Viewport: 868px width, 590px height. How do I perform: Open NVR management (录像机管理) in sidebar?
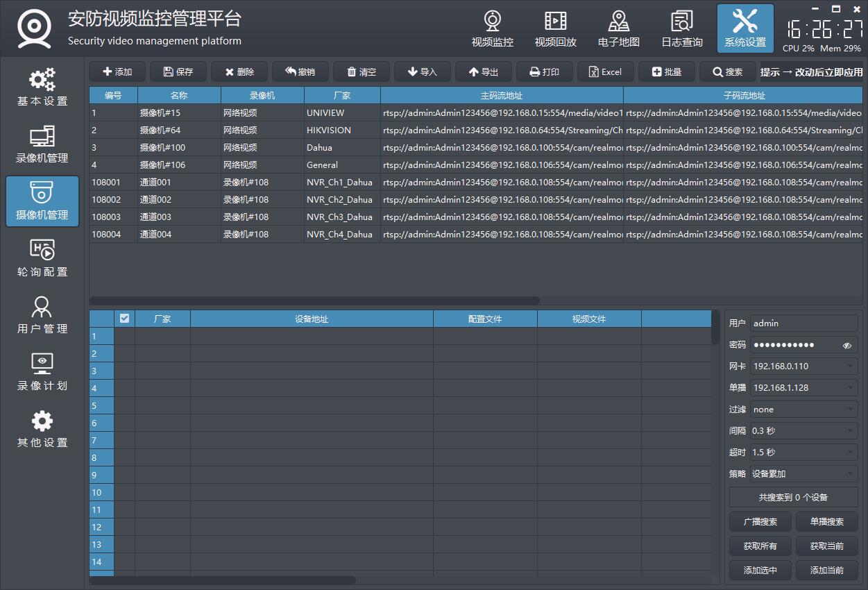point(42,144)
